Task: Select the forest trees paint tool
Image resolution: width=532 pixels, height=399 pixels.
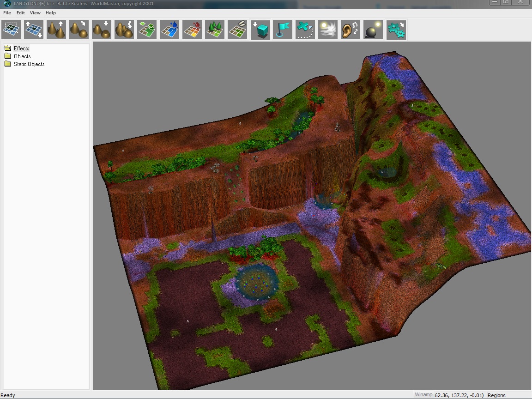Action: (x=215, y=30)
